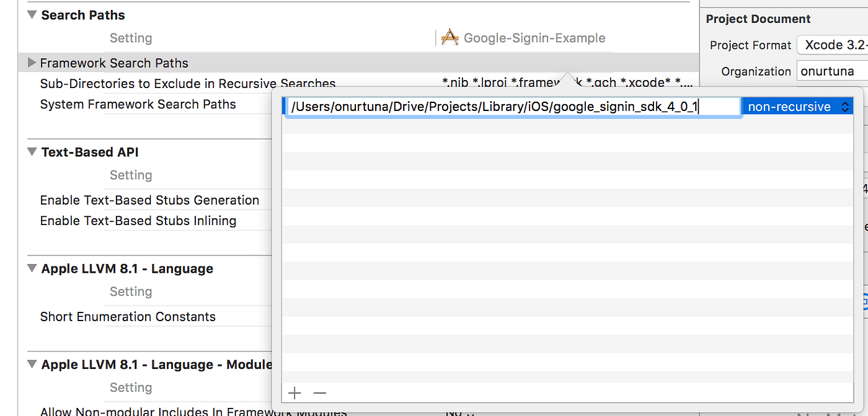Viewport: 868px width, 416px height.
Task: Select System Framework Search Paths row
Action: click(138, 104)
